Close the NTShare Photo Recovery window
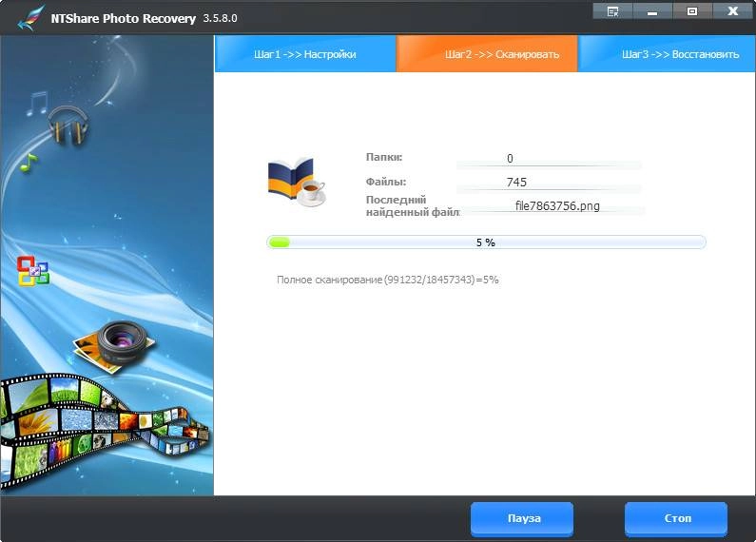The height and width of the screenshot is (542, 756). click(x=733, y=11)
